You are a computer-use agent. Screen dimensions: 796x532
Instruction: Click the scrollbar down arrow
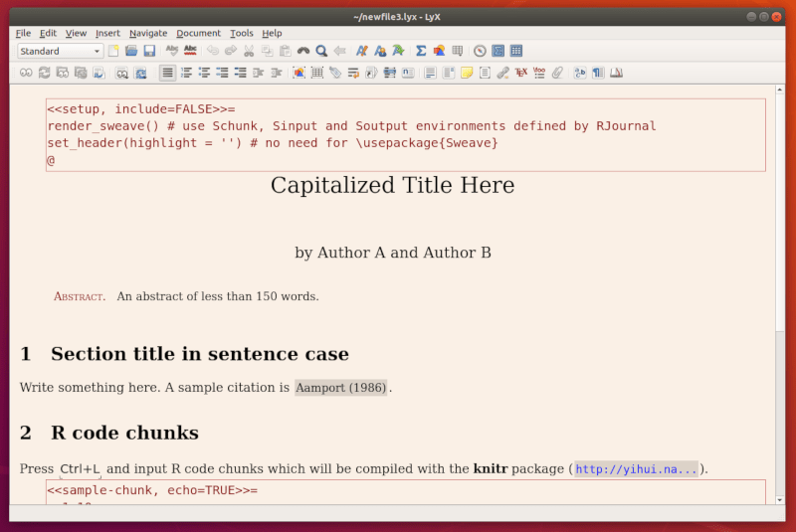tap(780, 500)
